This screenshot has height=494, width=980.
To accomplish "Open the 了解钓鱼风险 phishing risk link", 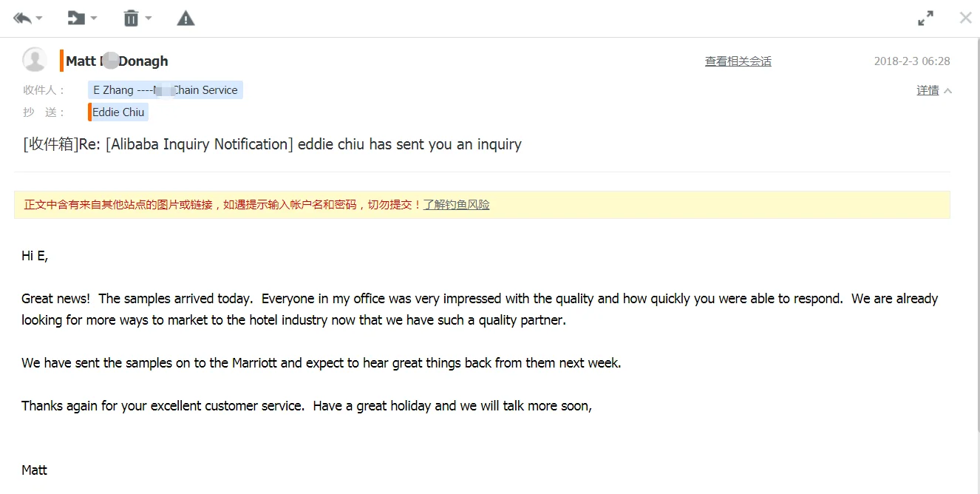I will [x=456, y=205].
